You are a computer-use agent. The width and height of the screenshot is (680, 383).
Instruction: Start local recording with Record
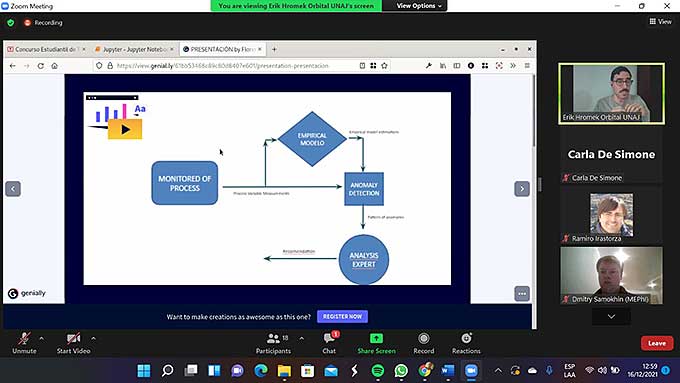pos(424,343)
